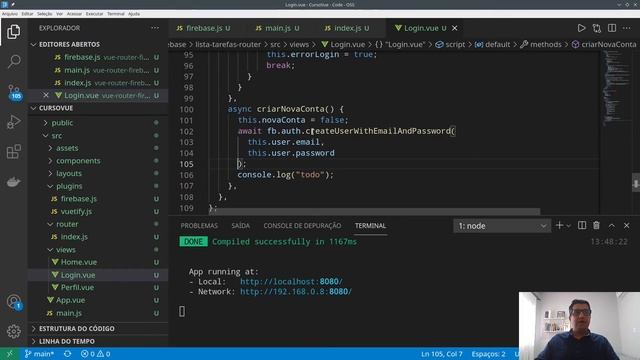Screen dimensions: 640x360
Task: Click the sync changes icon in status bar
Action: [67, 354]
